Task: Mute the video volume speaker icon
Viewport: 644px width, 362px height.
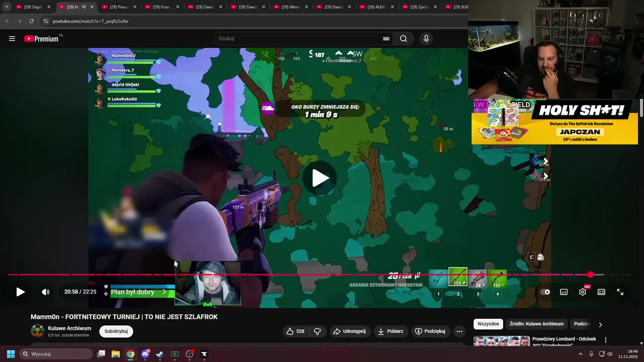Action: tap(45, 292)
